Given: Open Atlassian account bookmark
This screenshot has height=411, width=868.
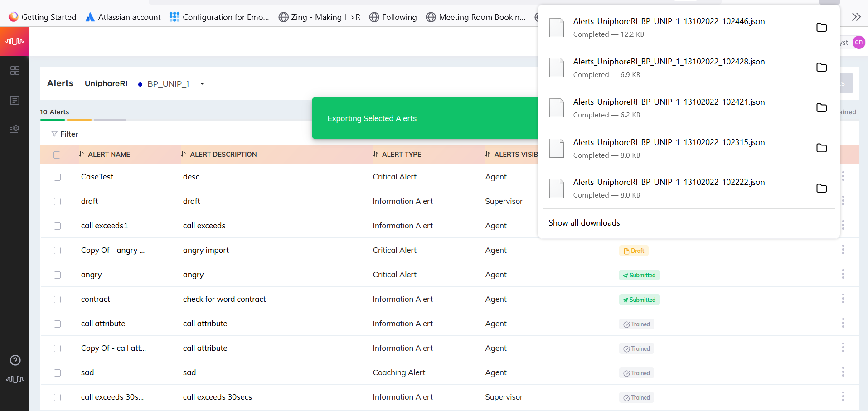Looking at the screenshot, I should 123,17.
